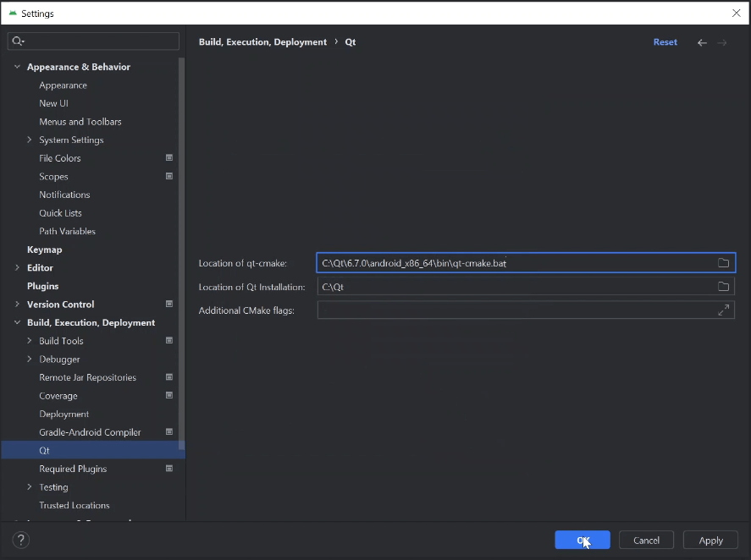Expand the Build Tools node
751x560 pixels.
point(30,341)
